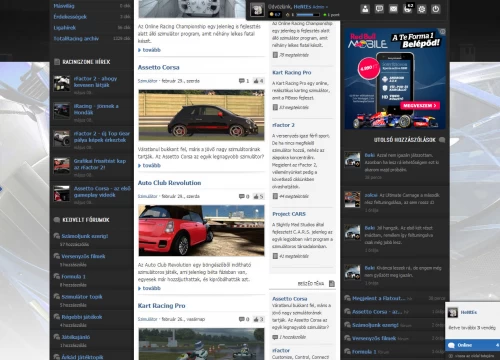The image size is (500, 360).
Task: Open the forum 'Szimulátor topik'
Action: (x=82, y=297)
